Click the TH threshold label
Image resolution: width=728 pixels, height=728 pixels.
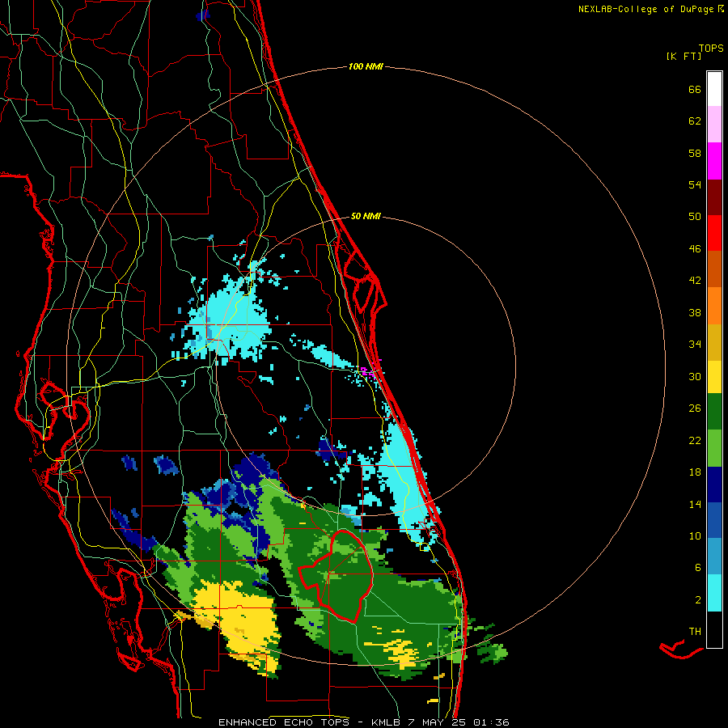pyautogui.click(x=695, y=632)
